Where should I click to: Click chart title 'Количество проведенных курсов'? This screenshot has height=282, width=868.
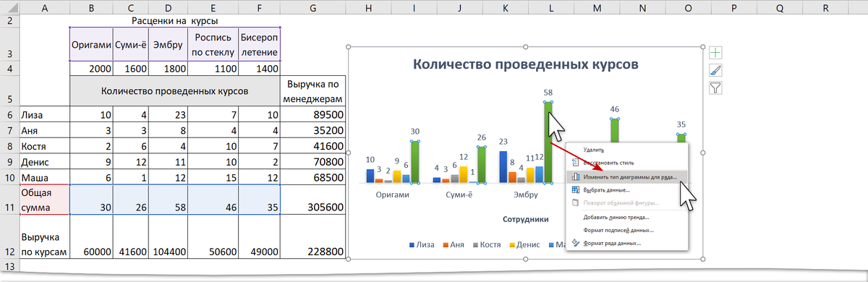tap(526, 64)
